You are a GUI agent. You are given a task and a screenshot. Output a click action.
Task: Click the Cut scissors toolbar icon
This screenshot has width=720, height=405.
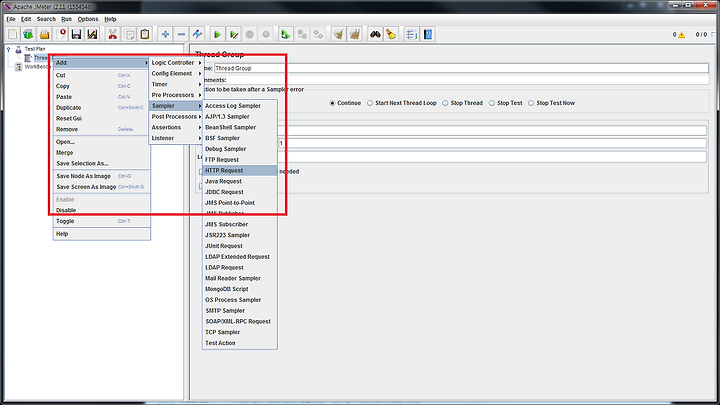point(112,34)
